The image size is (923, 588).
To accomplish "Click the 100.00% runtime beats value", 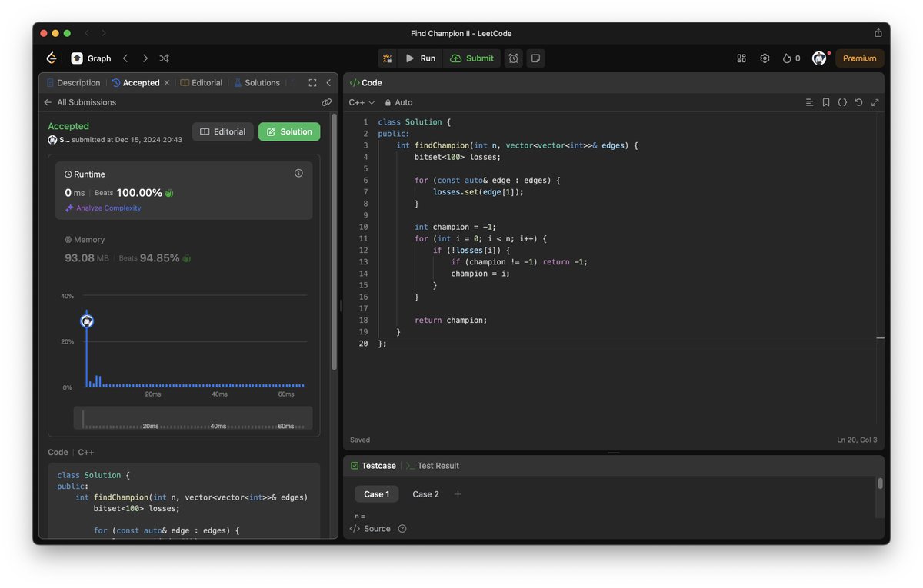I will pyautogui.click(x=139, y=193).
